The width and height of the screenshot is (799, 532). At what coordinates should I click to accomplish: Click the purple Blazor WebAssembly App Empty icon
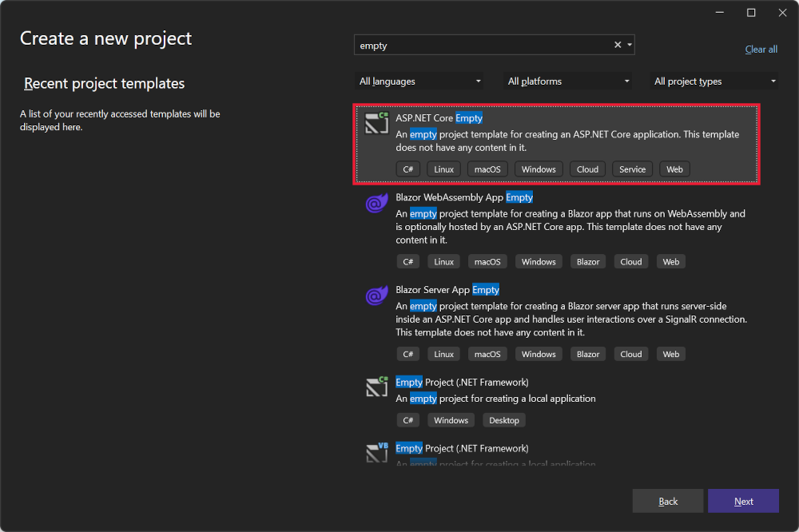[x=376, y=203]
